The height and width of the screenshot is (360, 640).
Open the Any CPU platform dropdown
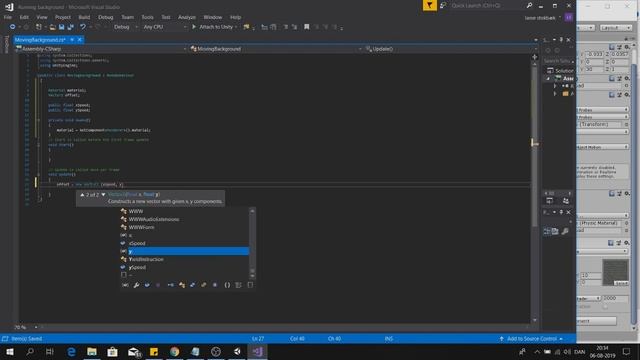(x=164, y=27)
